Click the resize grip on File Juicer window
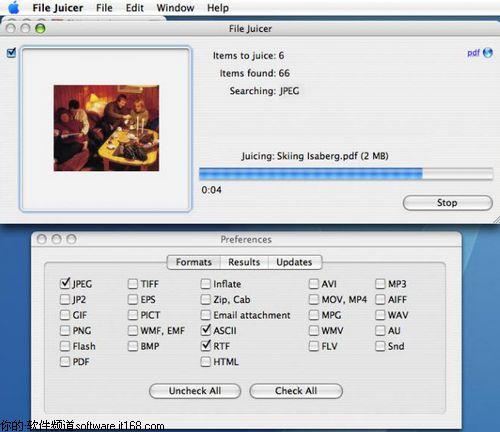 click(x=496, y=220)
